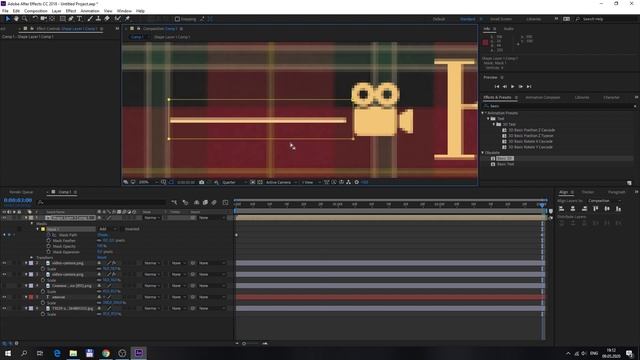Select the Clone Stamp tool
The width and height of the screenshot is (640, 360).
tap(98, 19)
